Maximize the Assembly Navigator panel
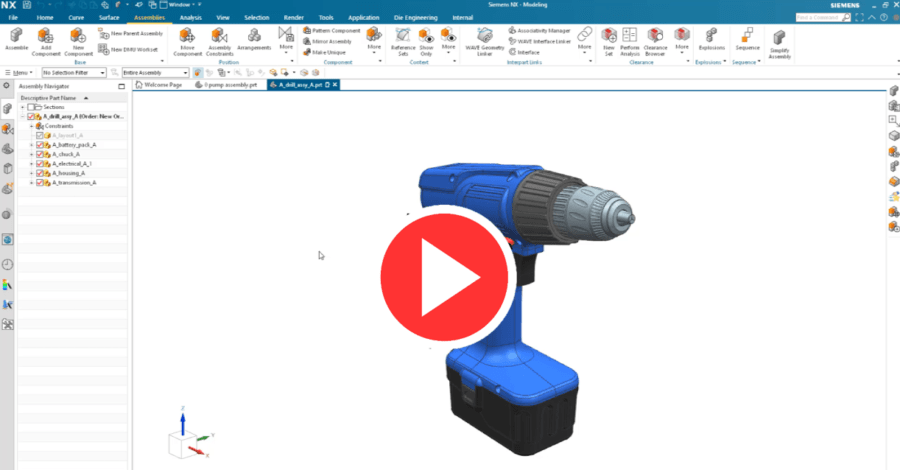This screenshot has width=900, height=470. [121, 86]
